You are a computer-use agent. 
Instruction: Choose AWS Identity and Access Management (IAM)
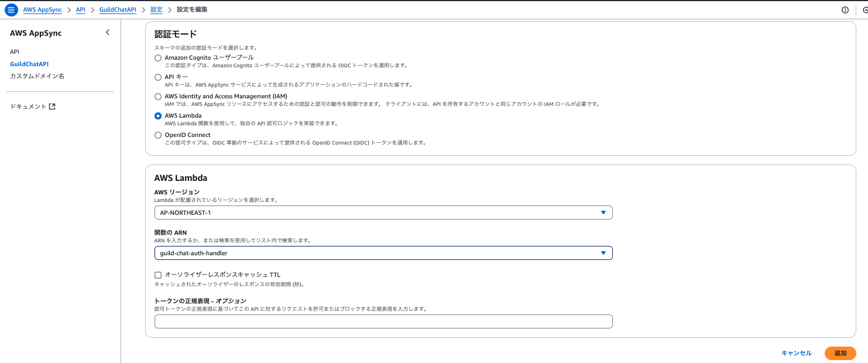158,97
